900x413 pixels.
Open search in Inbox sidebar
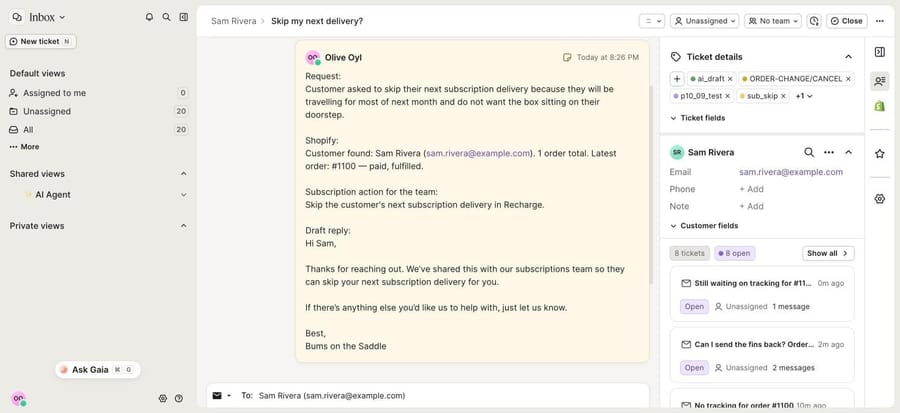(x=166, y=17)
